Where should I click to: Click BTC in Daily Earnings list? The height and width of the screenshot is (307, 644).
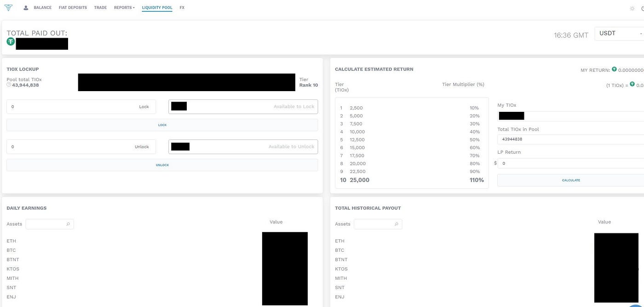[x=11, y=250]
